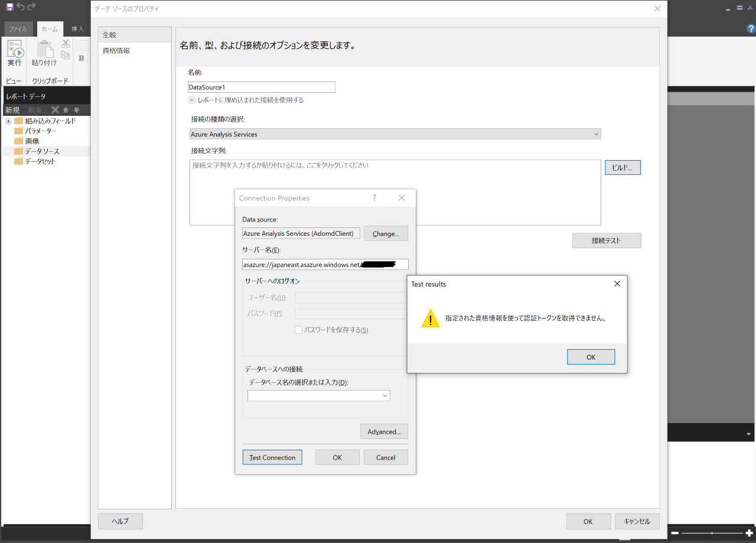Select the 全般 page in properties
Viewport: 756px width, 543px height.
(135, 35)
